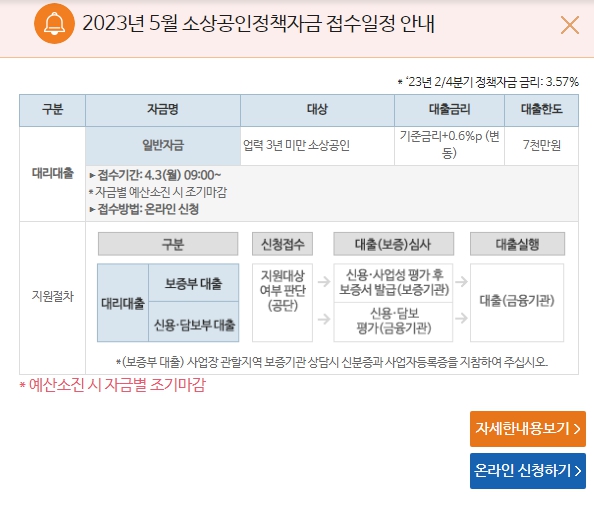
Task: Click the 업력 3년 미만 소상공인 cell
Action: 317,146
